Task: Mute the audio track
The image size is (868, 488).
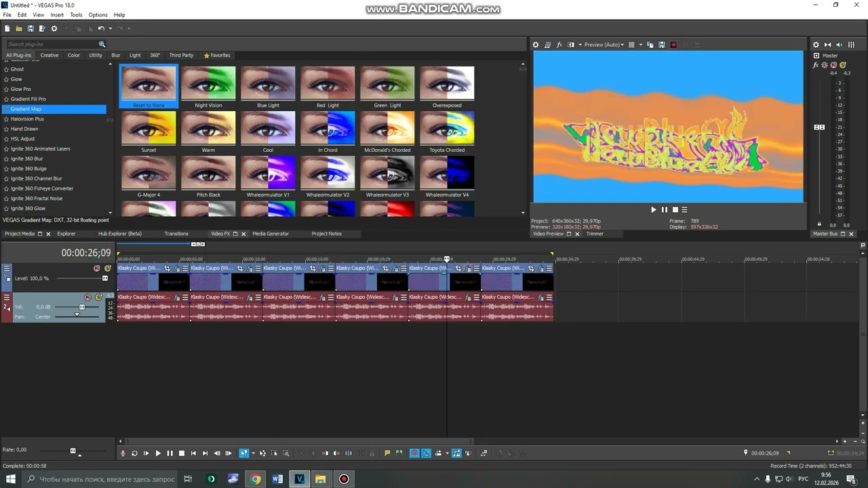Action: tap(87, 298)
